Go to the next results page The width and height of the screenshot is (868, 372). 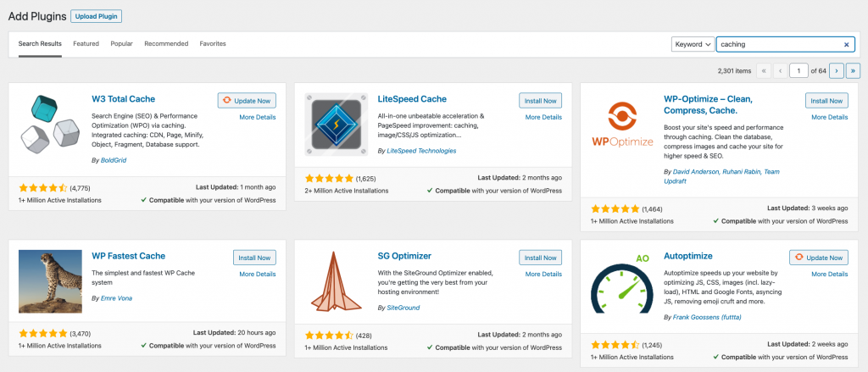pyautogui.click(x=837, y=71)
